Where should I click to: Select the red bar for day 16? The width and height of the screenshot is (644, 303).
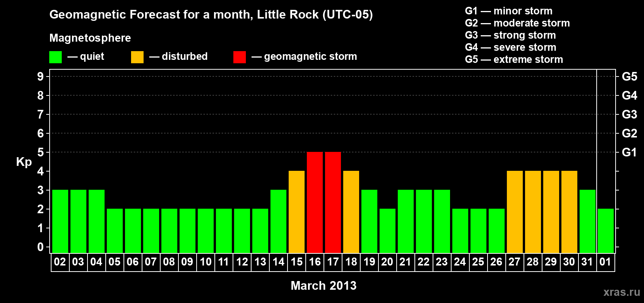point(315,203)
